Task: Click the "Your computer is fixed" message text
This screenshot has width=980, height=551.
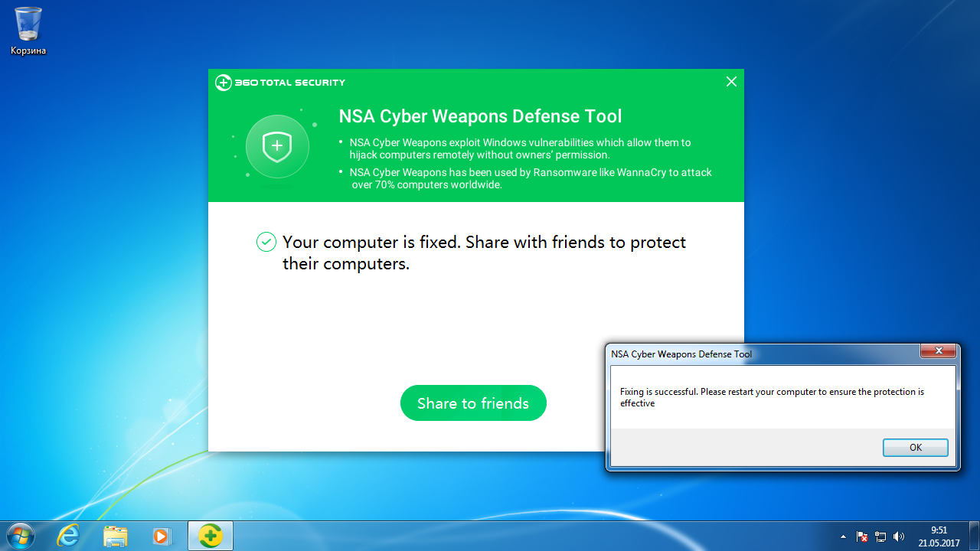Action: click(x=484, y=253)
